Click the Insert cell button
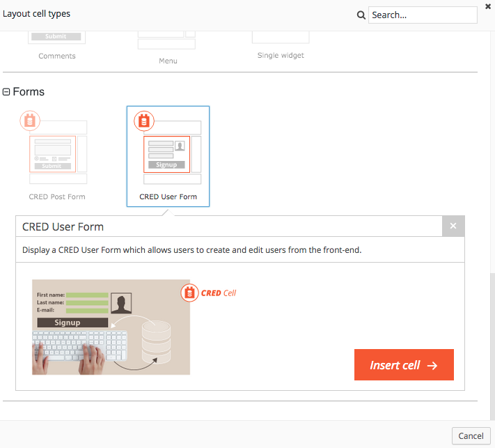This screenshot has height=448, width=495. tap(404, 364)
